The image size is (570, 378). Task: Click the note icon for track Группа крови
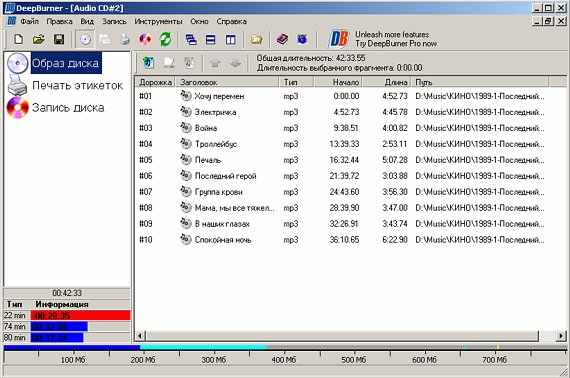(186, 191)
